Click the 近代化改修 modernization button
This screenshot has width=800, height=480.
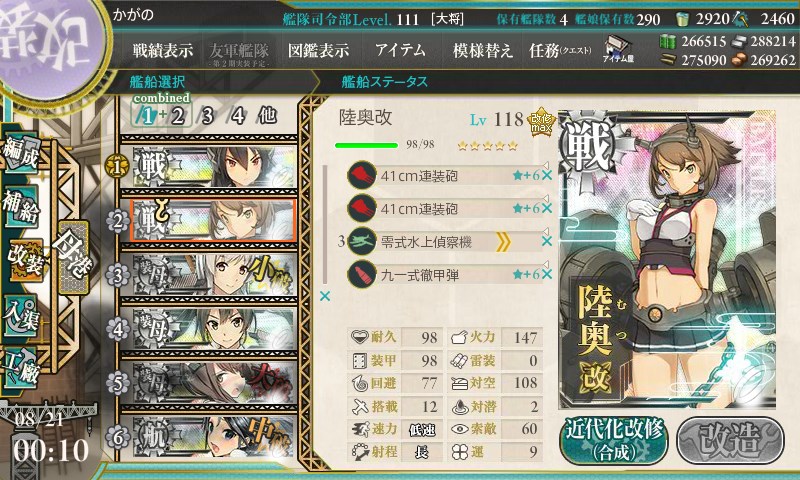tap(614, 440)
